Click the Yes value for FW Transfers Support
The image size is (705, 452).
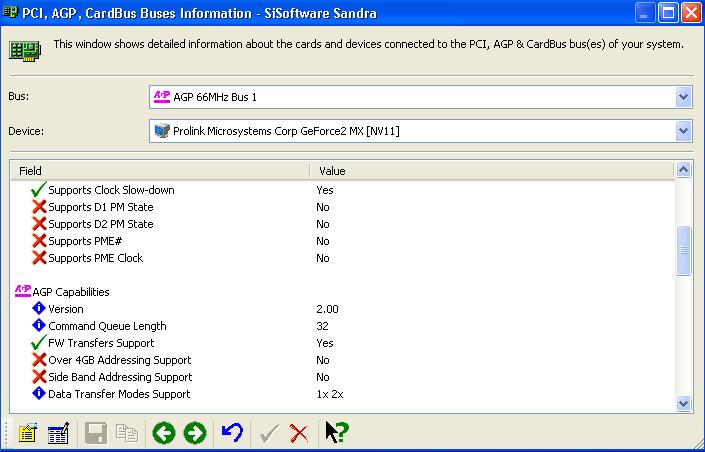click(325, 343)
